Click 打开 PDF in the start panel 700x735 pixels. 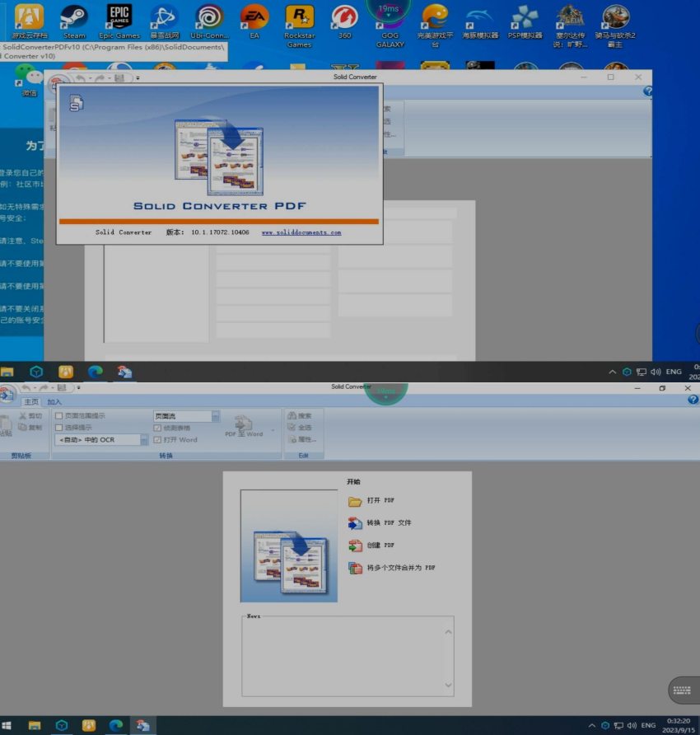(371, 501)
